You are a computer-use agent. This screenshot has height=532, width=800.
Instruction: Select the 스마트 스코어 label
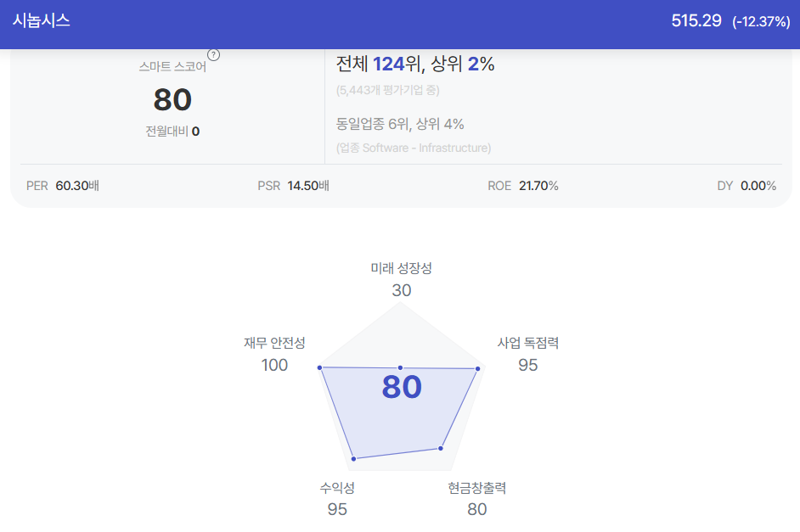coord(172,67)
